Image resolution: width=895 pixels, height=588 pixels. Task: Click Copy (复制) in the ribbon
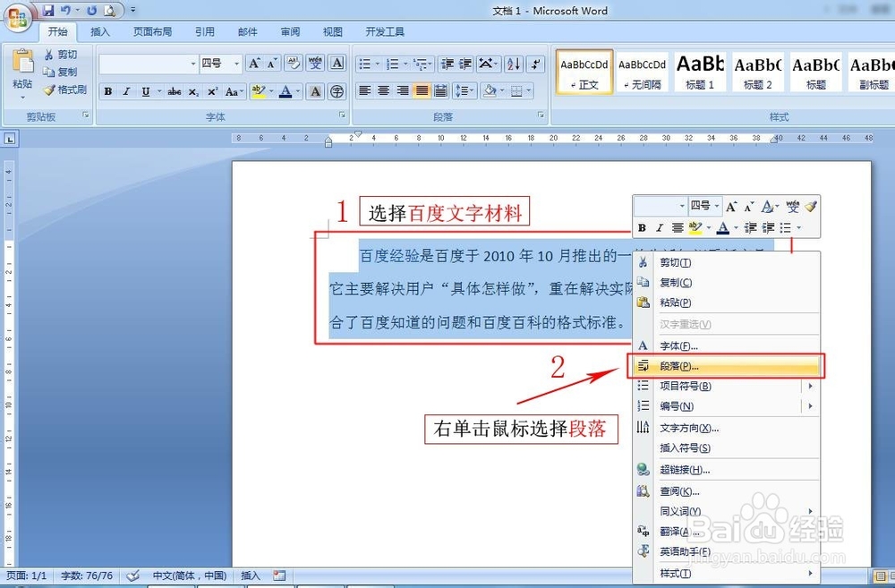coord(61,72)
